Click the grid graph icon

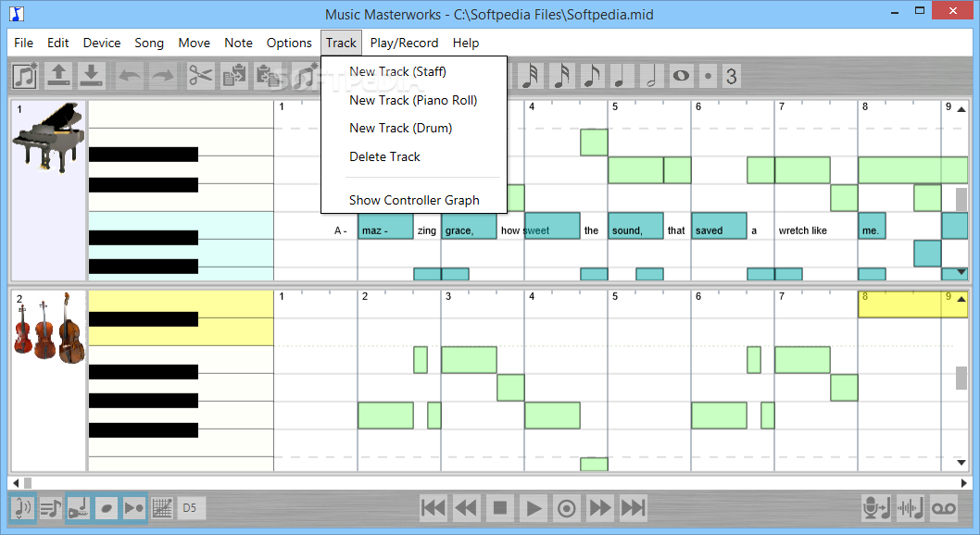point(162,508)
